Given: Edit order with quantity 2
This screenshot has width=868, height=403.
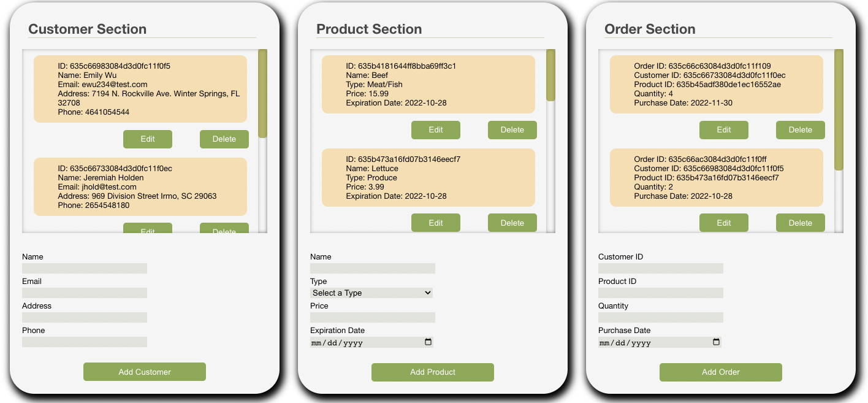Looking at the screenshot, I should pos(724,223).
